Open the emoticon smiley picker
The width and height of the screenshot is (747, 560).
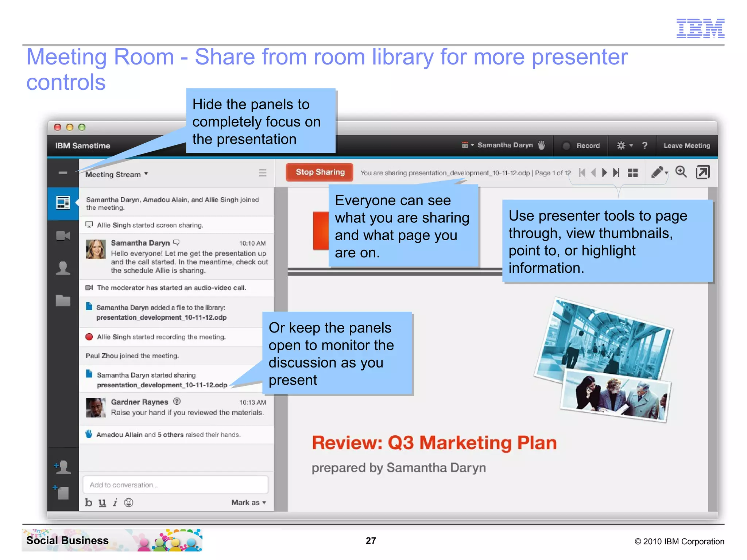coord(129,502)
